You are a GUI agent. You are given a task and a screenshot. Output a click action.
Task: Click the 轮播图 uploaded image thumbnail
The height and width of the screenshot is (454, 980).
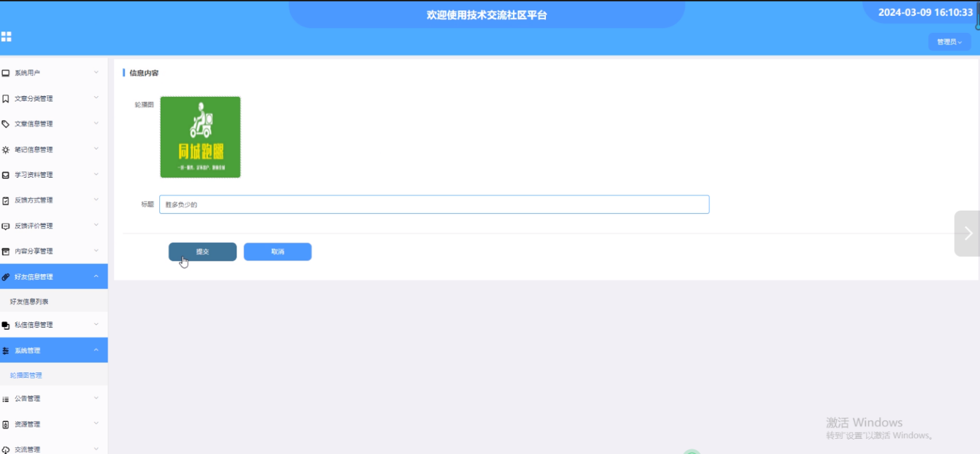[x=200, y=137]
